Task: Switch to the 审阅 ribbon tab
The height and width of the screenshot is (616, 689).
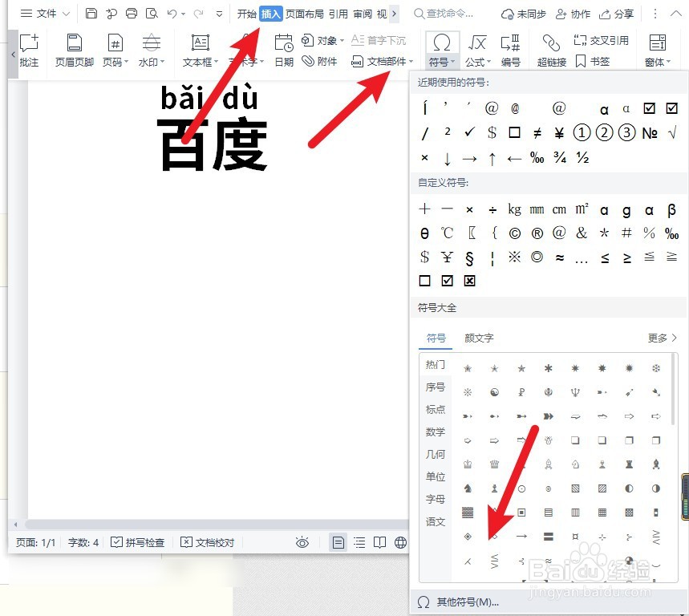Action: pos(363,14)
